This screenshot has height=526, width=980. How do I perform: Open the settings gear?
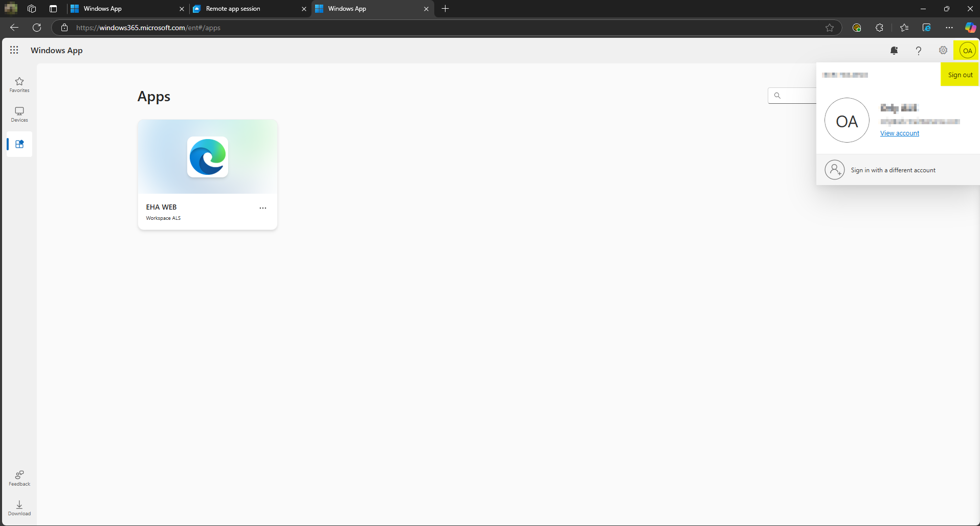943,50
